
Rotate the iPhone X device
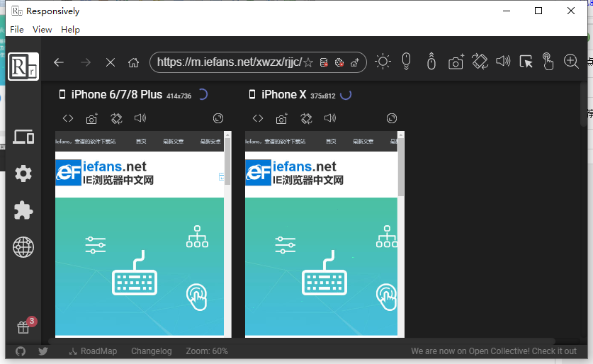(x=306, y=119)
